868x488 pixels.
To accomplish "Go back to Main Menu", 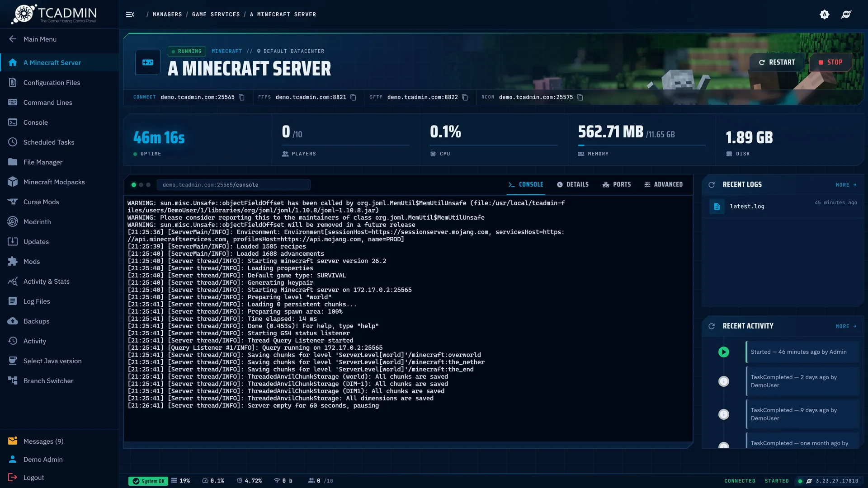I will 59,39.
